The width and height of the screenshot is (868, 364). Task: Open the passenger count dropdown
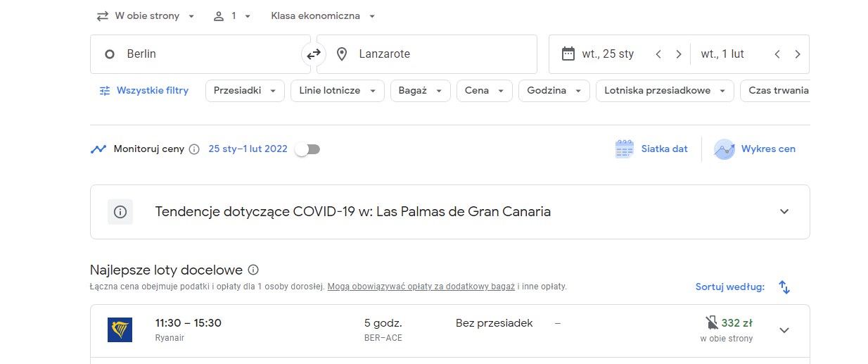point(232,15)
